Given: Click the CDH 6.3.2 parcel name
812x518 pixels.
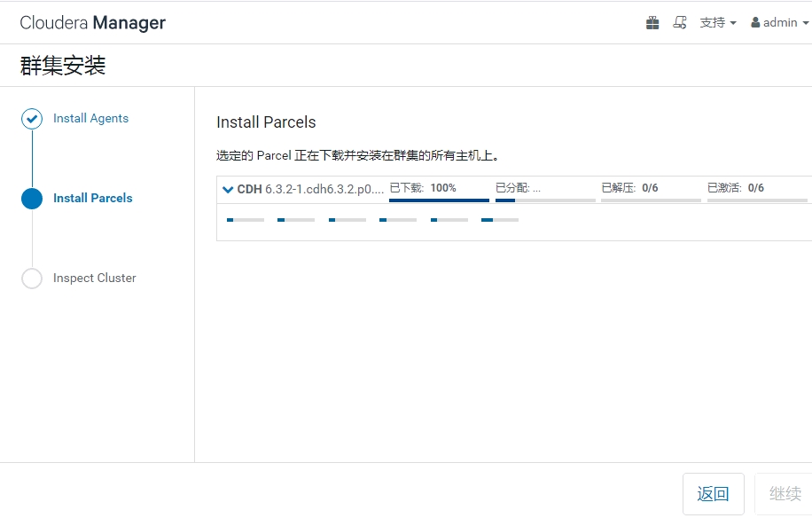Looking at the screenshot, I should pyautogui.click(x=310, y=190).
